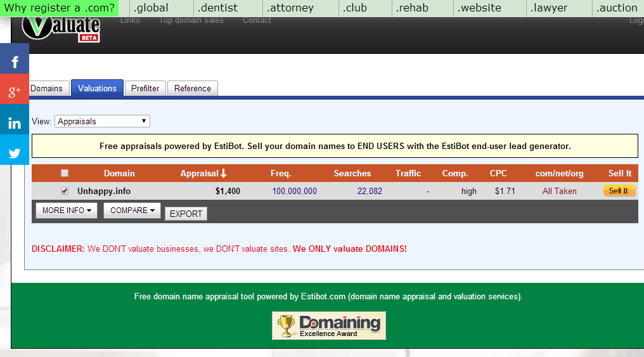The height and width of the screenshot is (357, 644).
Task: Click the .rehab domain extension
Action: [412, 8]
